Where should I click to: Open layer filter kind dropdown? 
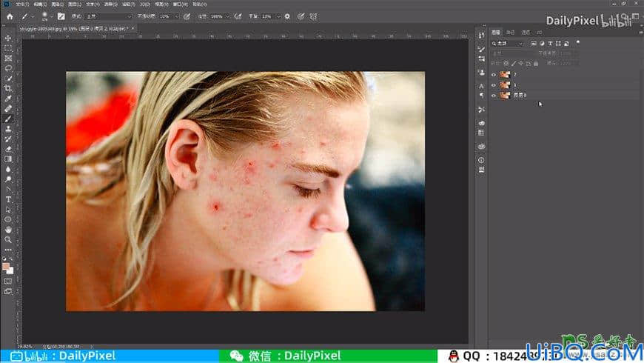tap(508, 43)
